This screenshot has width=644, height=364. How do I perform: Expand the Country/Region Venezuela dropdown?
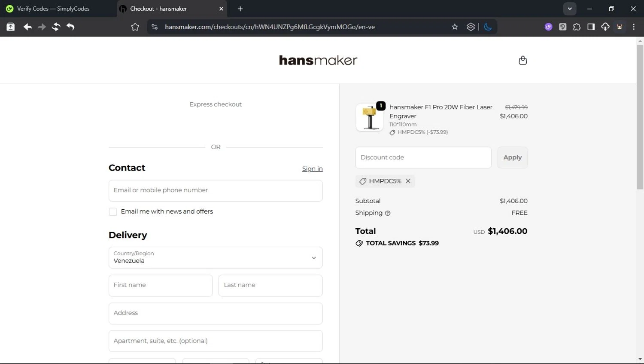(x=216, y=257)
